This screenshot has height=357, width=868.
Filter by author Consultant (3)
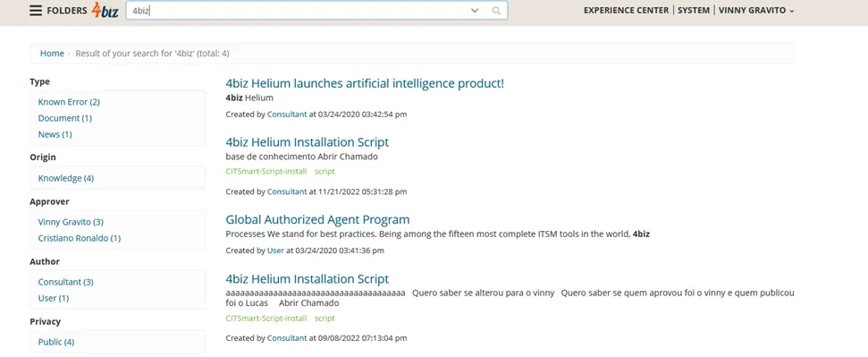click(x=66, y=282)
